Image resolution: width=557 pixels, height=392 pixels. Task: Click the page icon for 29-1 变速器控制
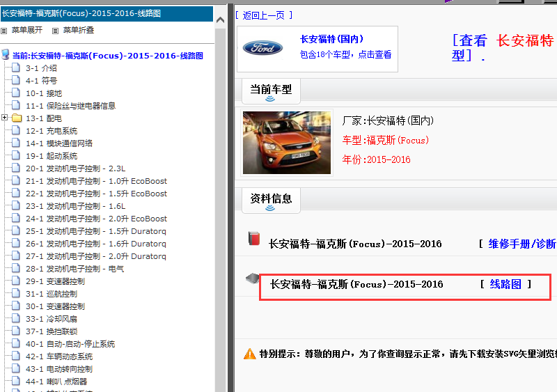click(x=15, y=281)
